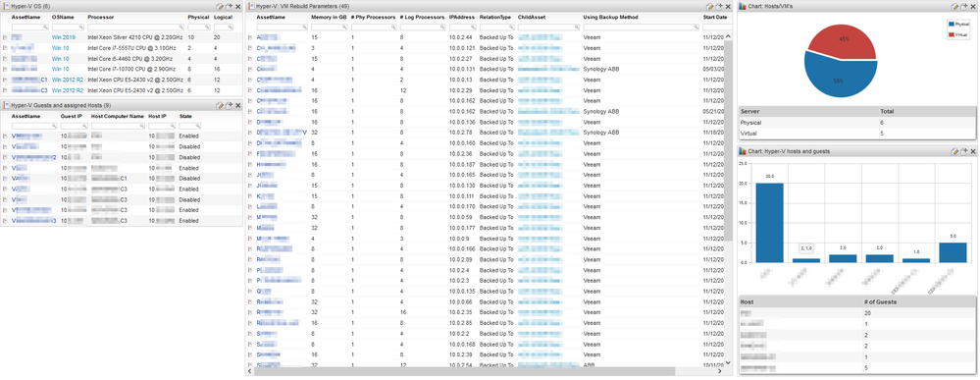Click add-page icon of Chart: Hosts/VM's widget
Image resolution: width=980 pixels, height=380 pixels.
coord(963,6)
